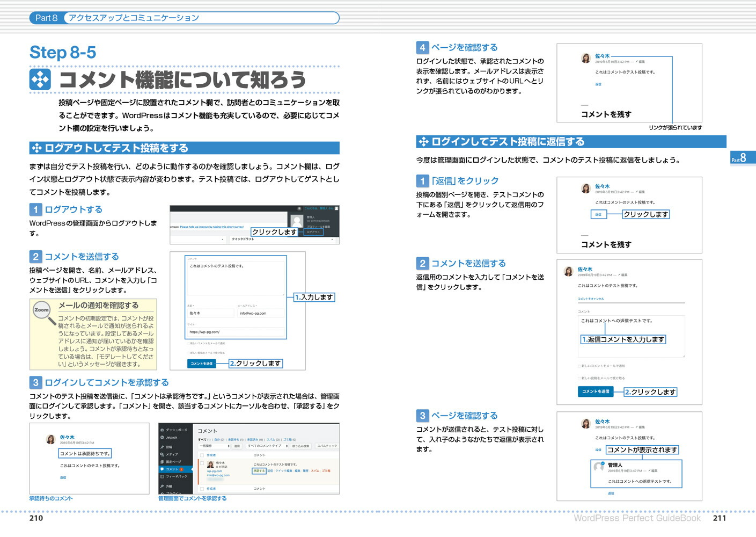Screen dimensions: 756x537
Task: Open the 固定ページ icon in admin sidebar
Action: (162, 461)
